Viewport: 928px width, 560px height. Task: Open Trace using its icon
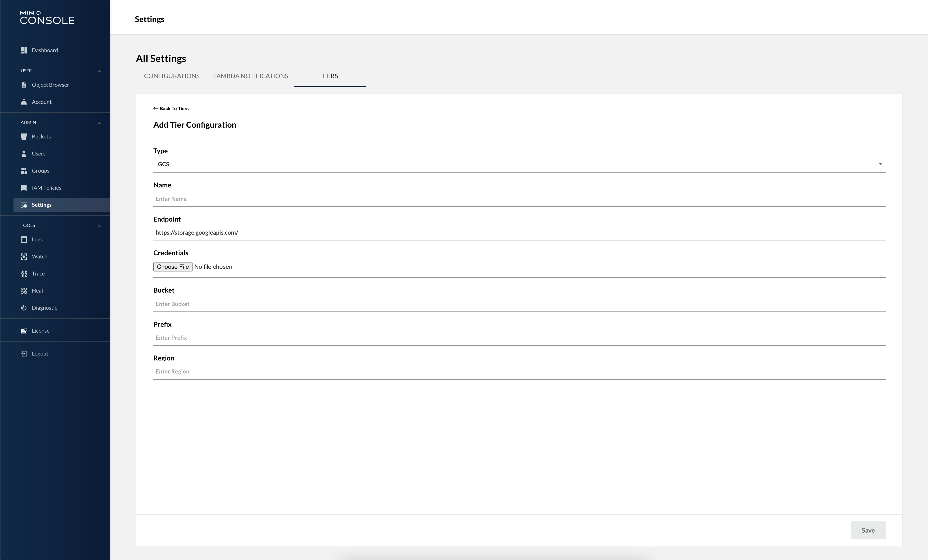[24, 274]
